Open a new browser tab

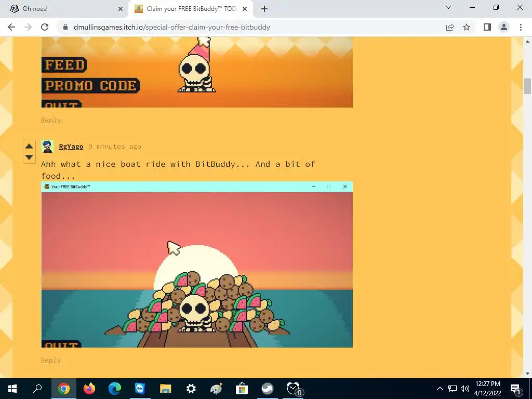click(x=264, y=9)
